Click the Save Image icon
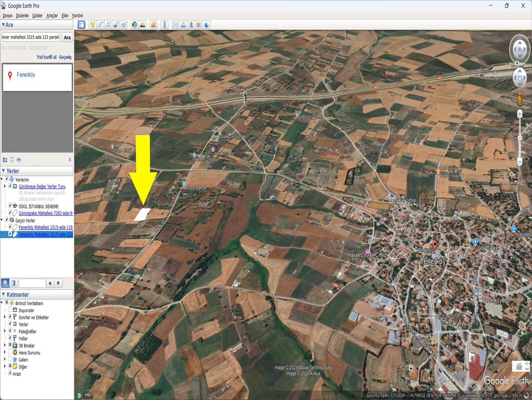 (191, 25)
